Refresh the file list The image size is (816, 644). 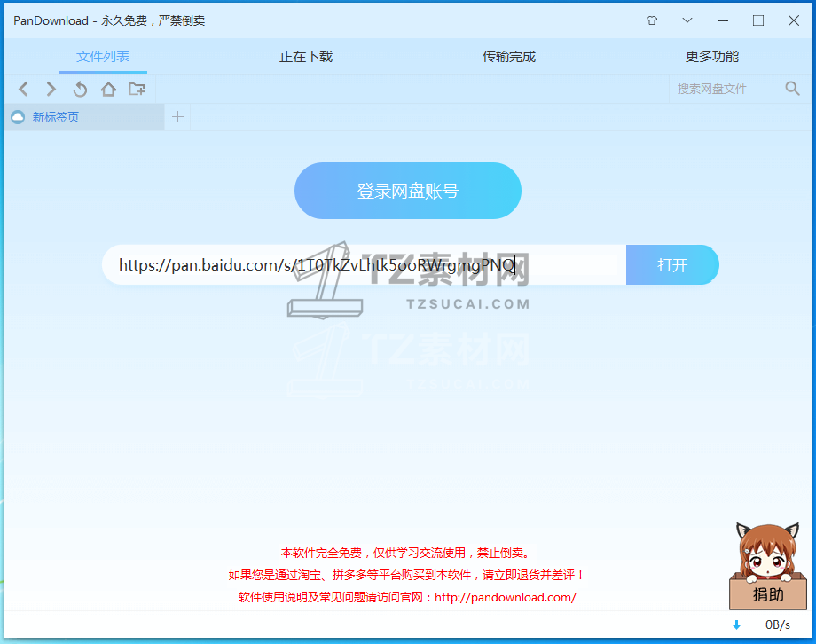pyautogui.click(x=80, y=89)
